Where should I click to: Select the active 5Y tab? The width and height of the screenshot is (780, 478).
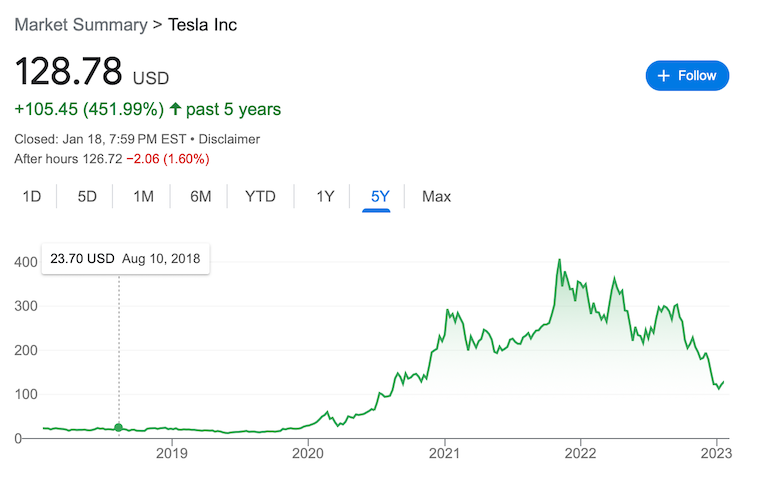click(380, 197)
